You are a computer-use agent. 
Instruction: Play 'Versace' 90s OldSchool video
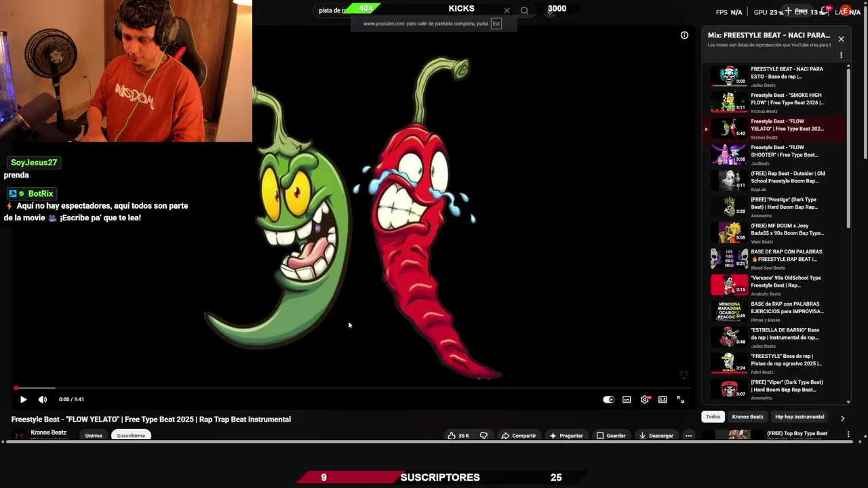pyautogui.click(x=773, y=285)
